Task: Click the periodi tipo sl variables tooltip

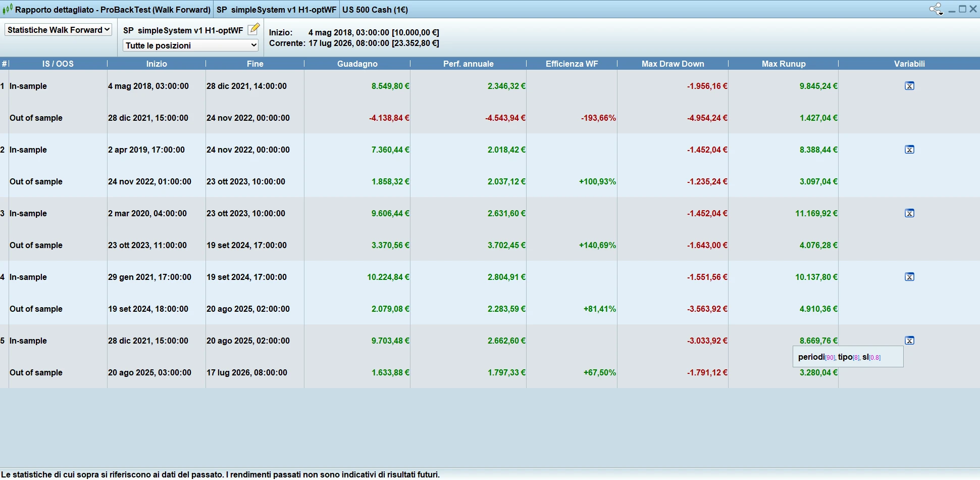Action: click(848, 357)
